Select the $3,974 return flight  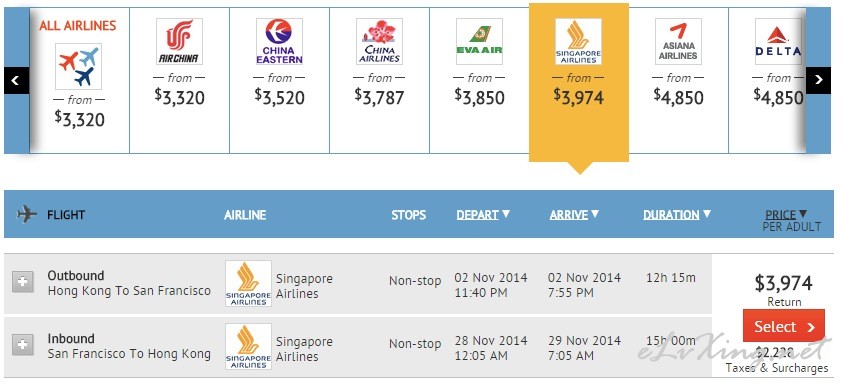pyautogui.click(x=784, y=326)
